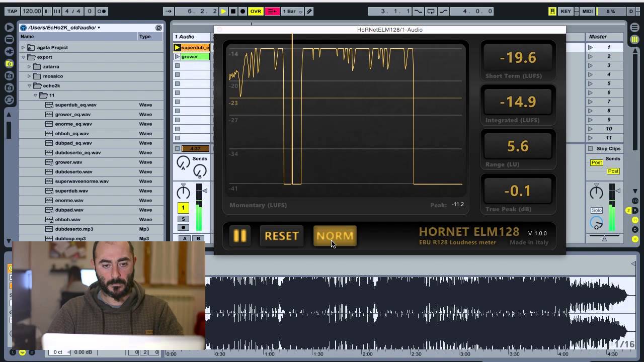Toggle the Punch-In switch

tap(418, 11)
